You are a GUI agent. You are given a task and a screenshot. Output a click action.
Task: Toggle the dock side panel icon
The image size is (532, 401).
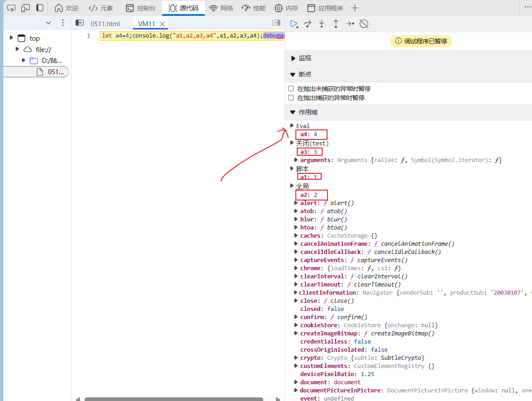[x=40, y=8]
